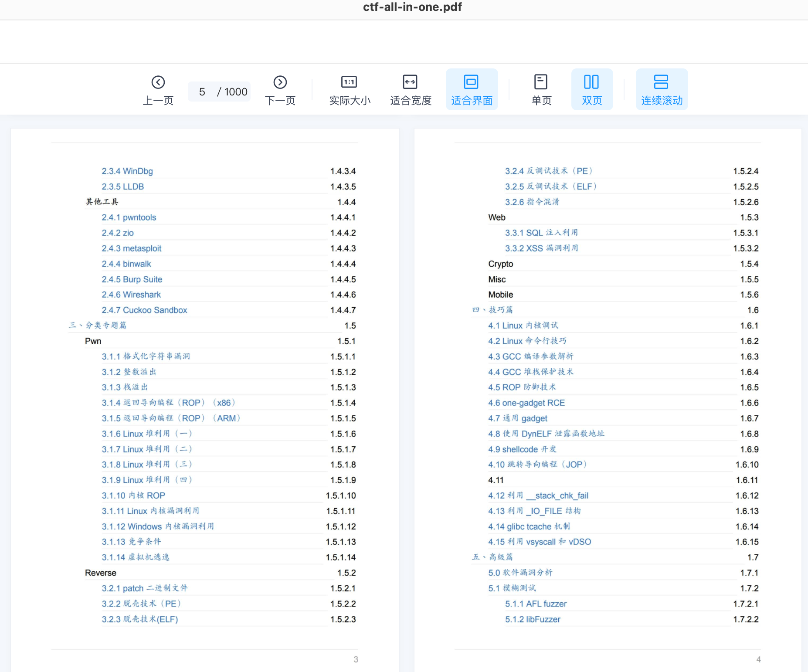Screen dimensions: 808x672
Task: Toggle continuous scroll 连续滚动
Action: (x=662, y=89)
